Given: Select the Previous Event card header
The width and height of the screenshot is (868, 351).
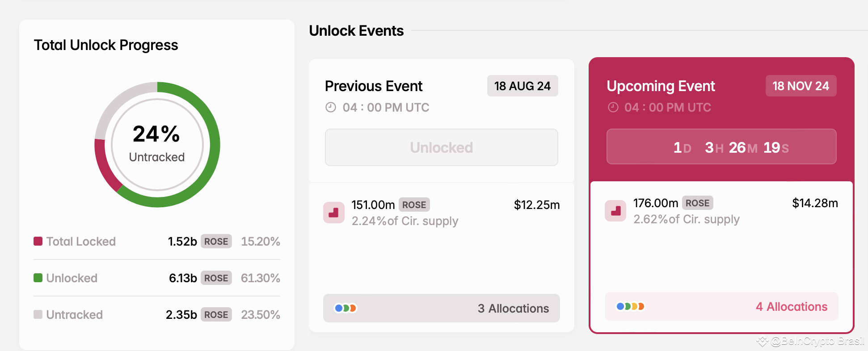Looking at the screenshot, I should click(x=374, y=86).
